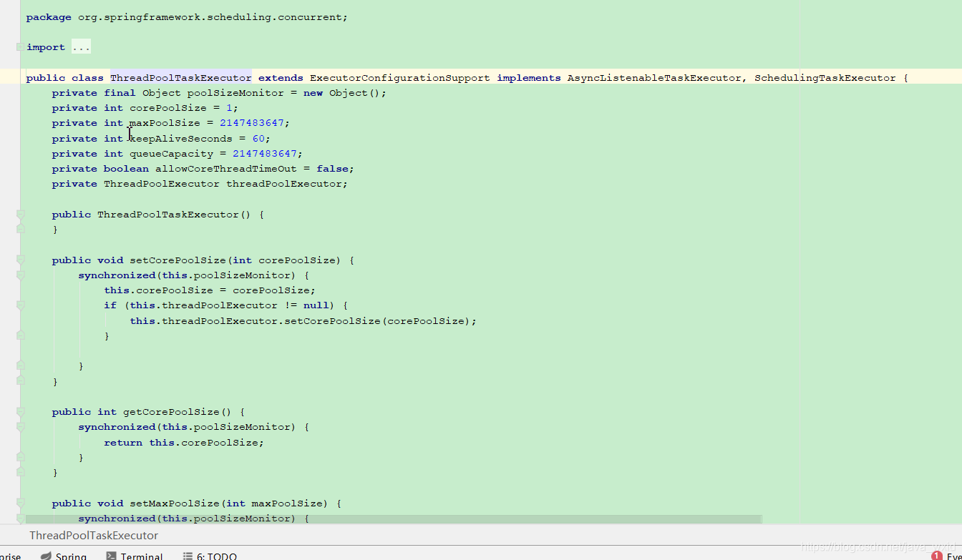This screenshot has height=560, width=962.
Task: Collapse the getCorePoolSize method fold marker
Action: (x=21, y=412)
